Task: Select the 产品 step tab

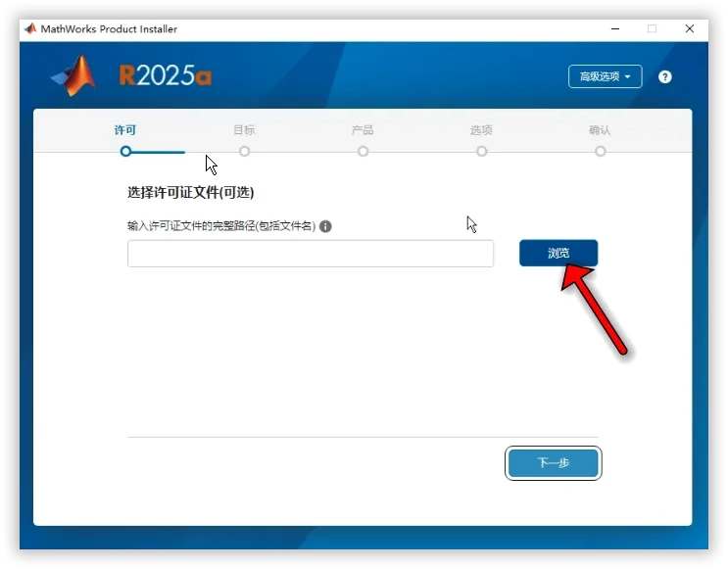Action: 363,130
